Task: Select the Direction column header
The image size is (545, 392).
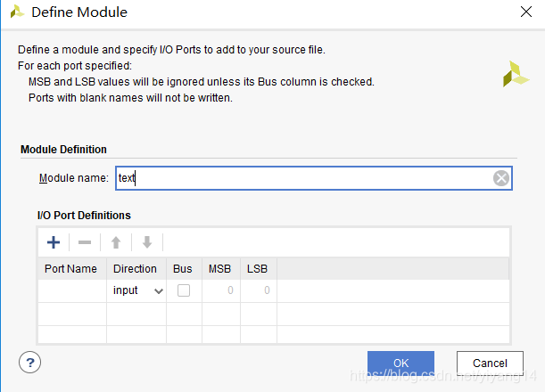Action: tap(136, 269)
